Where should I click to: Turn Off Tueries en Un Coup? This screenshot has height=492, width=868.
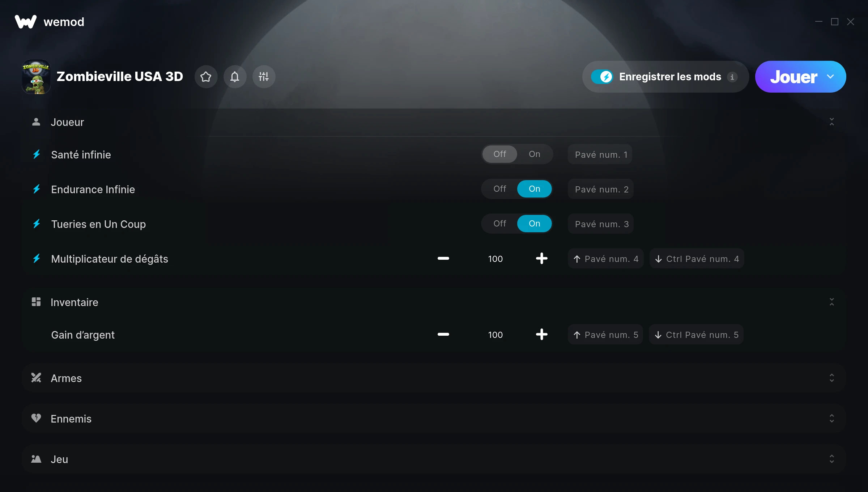click(x=499, y=224)
